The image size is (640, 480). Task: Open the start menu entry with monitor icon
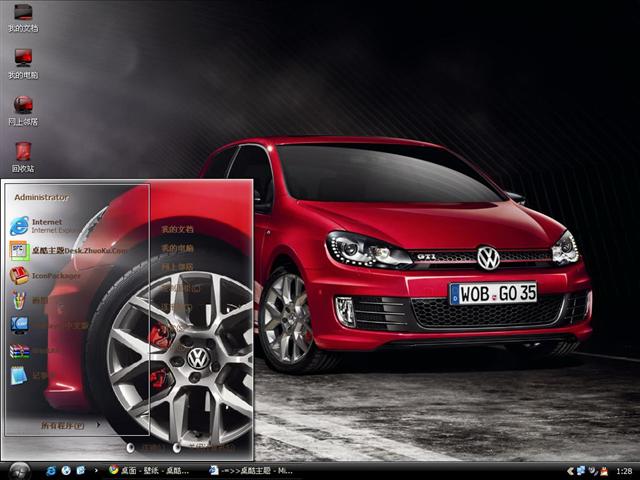coord(48,325)
